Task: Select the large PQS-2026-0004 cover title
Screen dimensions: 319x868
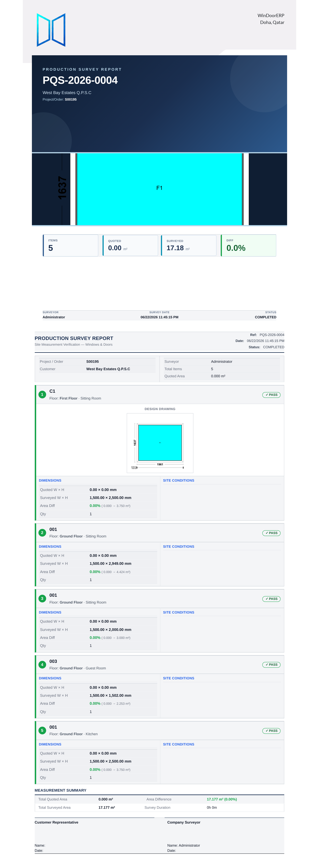Action: coord(80,80)
